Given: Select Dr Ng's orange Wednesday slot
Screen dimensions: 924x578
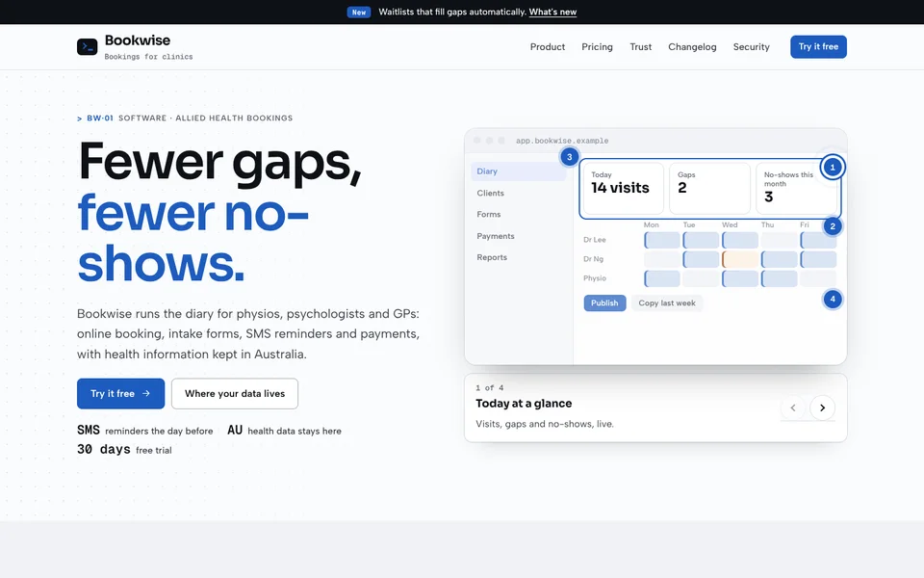Looking at the screenshot, I should 740,259.
